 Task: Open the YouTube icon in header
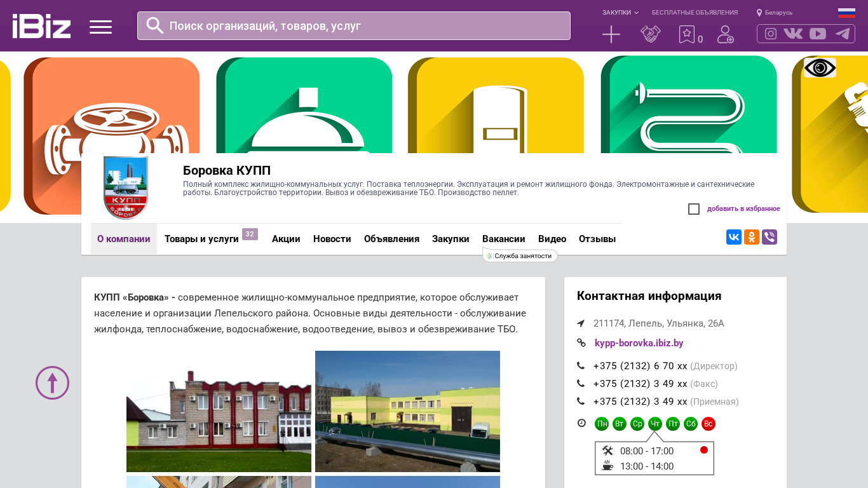tap(818, 34)
